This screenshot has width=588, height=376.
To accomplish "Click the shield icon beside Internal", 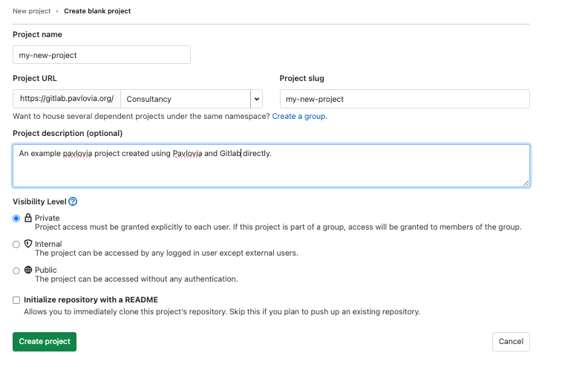I will tap(28, 244).
